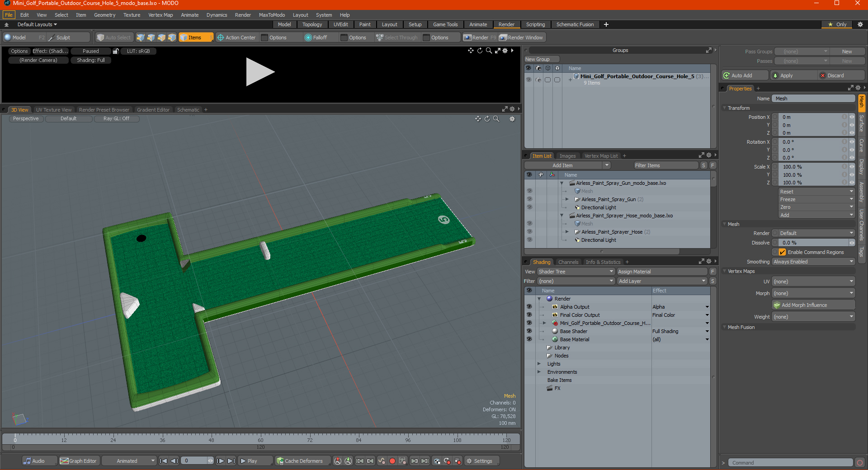
Task: Open the Action Center tool
Action: click(x=236, y=38)
